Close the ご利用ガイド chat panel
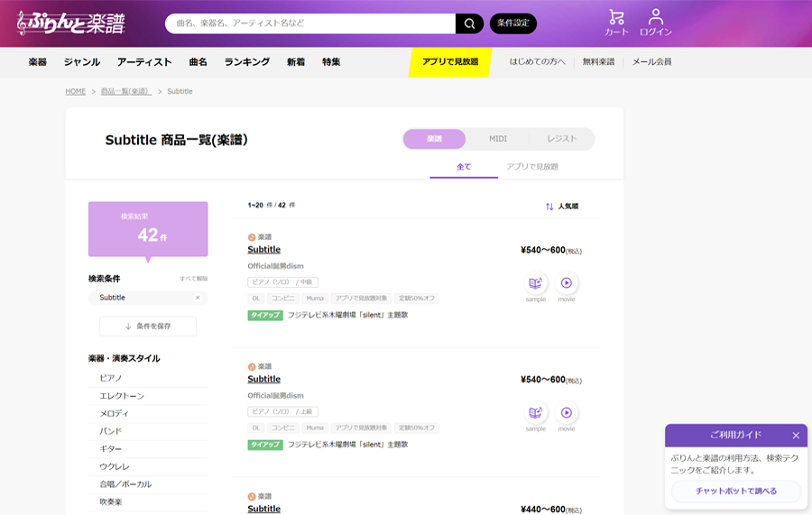Viewport: 812px width, 515px height. pyautogui.click(x=796, y=436)
